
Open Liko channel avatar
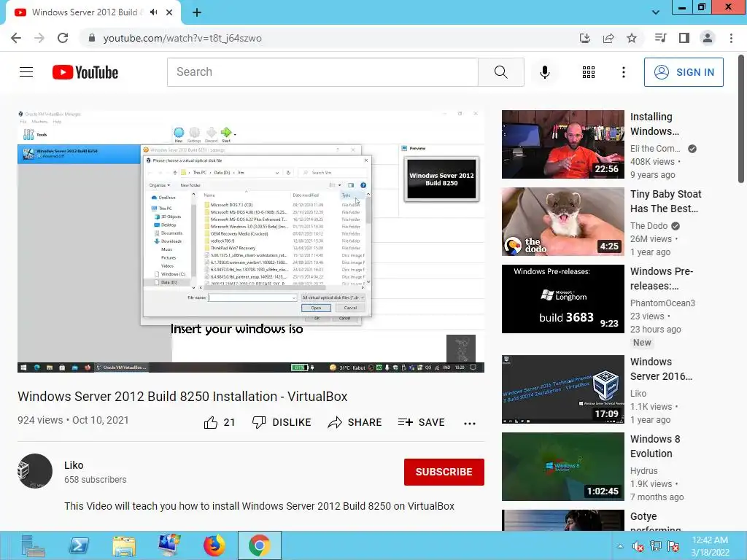click(x=35, y=471)
